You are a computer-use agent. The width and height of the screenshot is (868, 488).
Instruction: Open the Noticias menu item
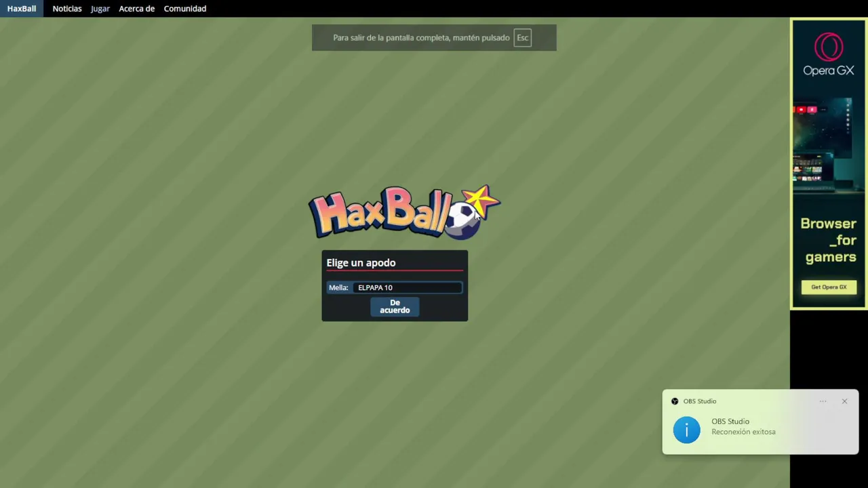point(67,9)
